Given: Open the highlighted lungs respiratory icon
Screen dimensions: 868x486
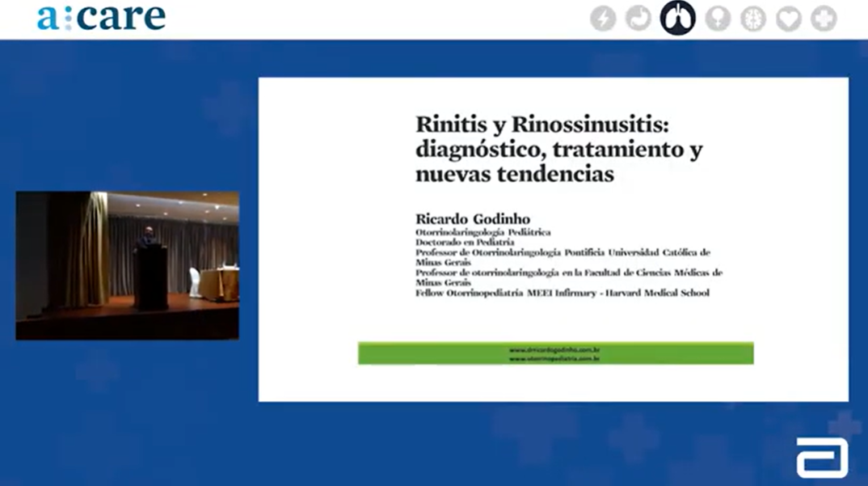Looking at the screenshot, I should tap(677, 18).
